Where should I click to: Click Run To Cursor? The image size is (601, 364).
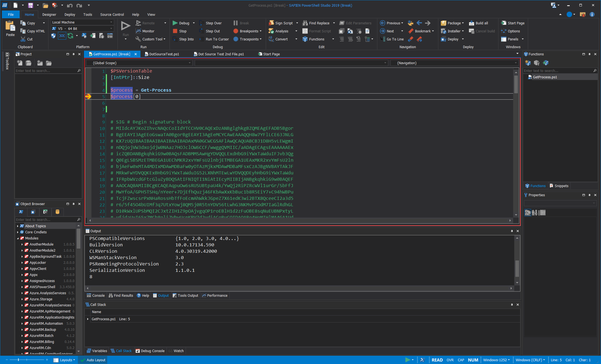tap(214, 39)
